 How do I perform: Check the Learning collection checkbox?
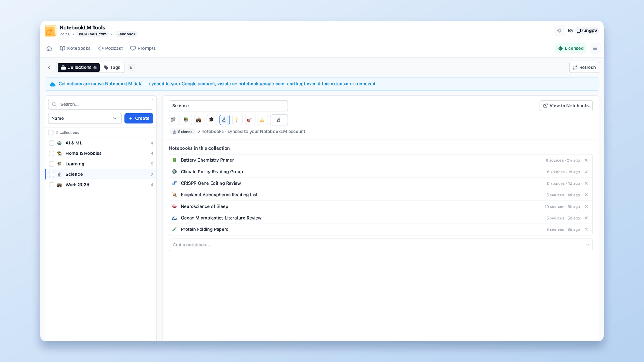(x=51, y=164)
